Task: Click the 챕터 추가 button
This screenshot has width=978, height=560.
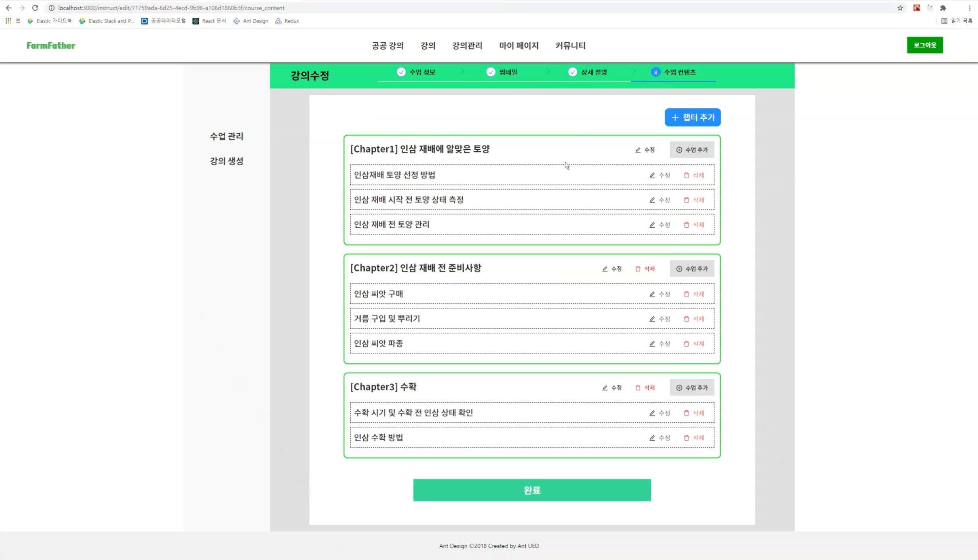Action: [692, 117]
